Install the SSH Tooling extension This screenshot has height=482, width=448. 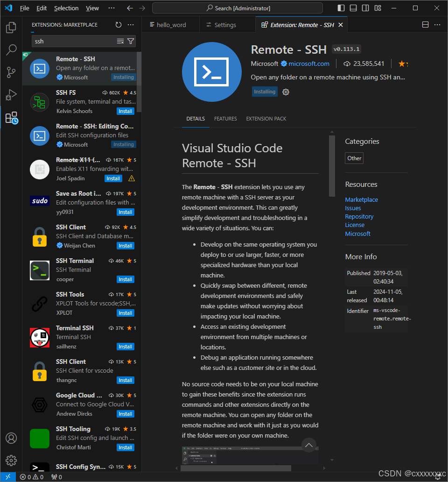[125, 447]
